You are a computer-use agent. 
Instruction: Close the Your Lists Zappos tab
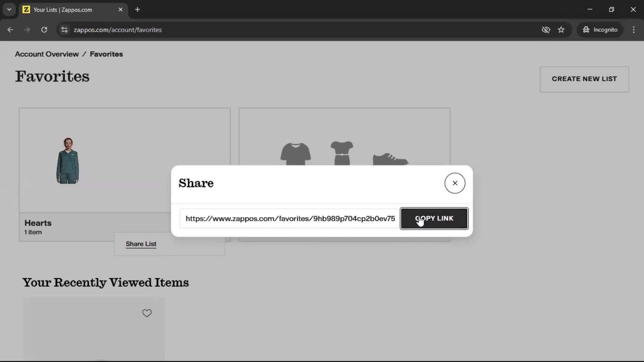[x=120, y=10]
